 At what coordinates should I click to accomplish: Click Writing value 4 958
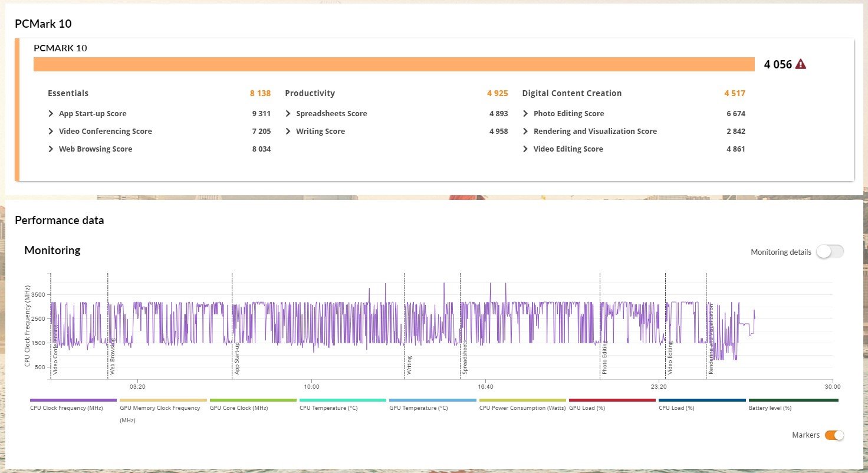click(x=498, y=132)
